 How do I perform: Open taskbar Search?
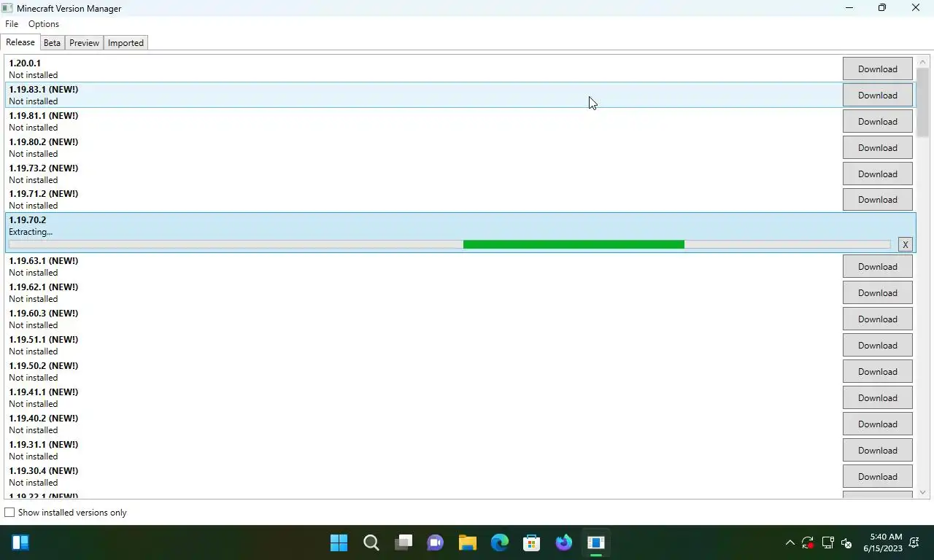tap(371, 542)
